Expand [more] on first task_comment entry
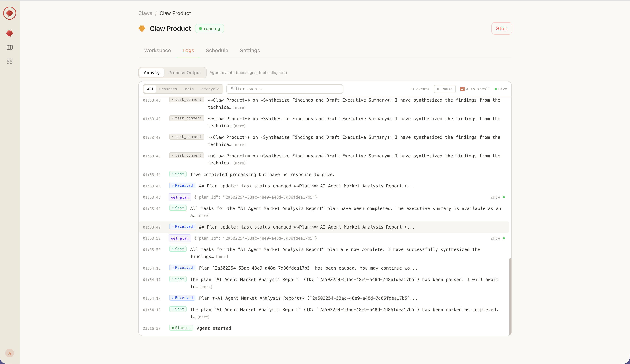The width and height of the screenshot is (630, 364). point(239,107)
